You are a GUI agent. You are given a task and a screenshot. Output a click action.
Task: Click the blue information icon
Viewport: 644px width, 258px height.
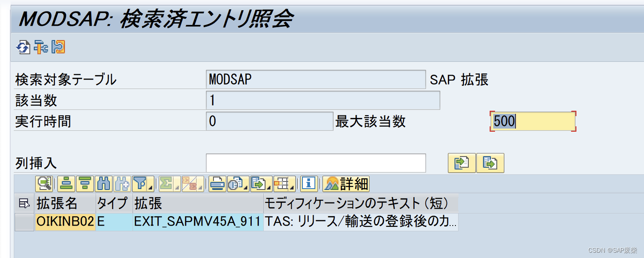(309, 183)
